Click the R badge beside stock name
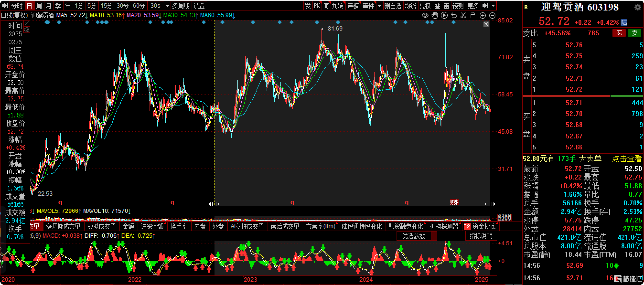Image resolution: width=644 pixels, height=285 pixels. [x=526, y=7]
